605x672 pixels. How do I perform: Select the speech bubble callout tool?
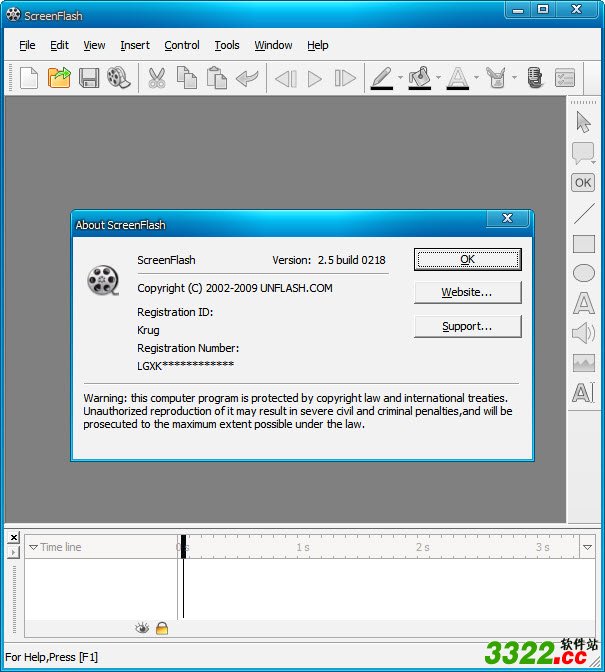(x=583, y=153)
